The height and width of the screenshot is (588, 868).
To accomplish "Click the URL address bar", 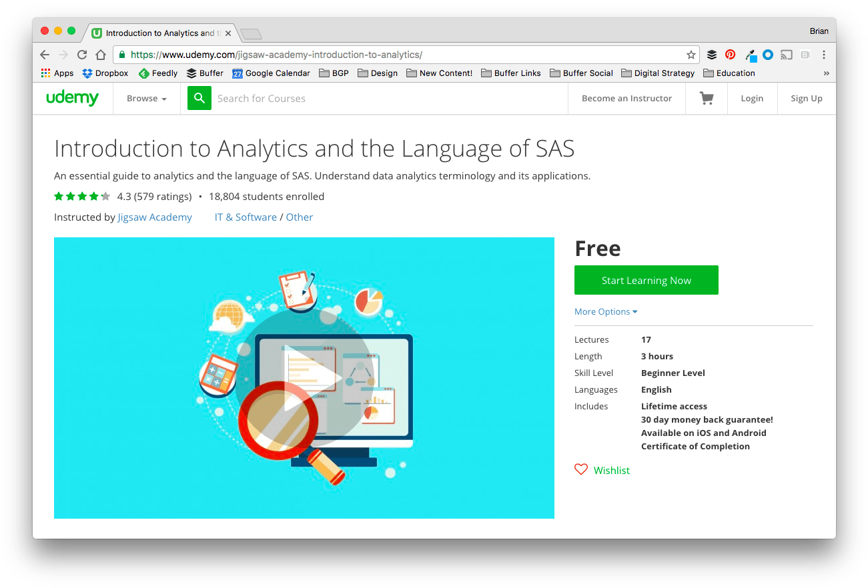I will pyautogui.click(x=407, y=55).
